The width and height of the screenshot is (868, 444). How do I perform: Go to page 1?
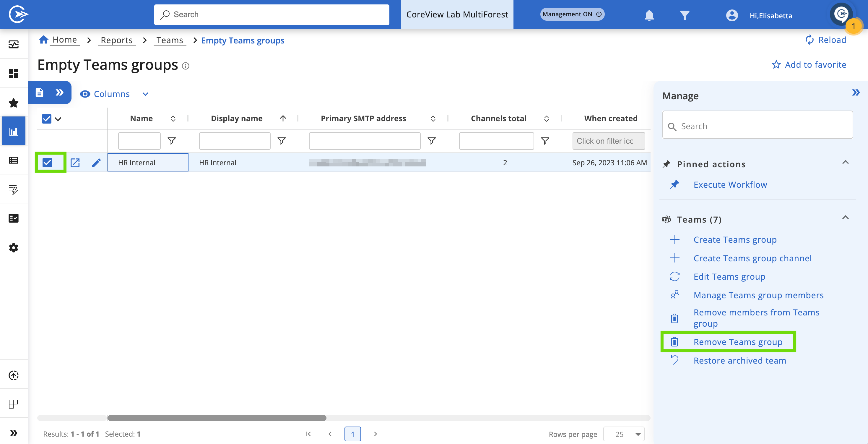[352, 434]
